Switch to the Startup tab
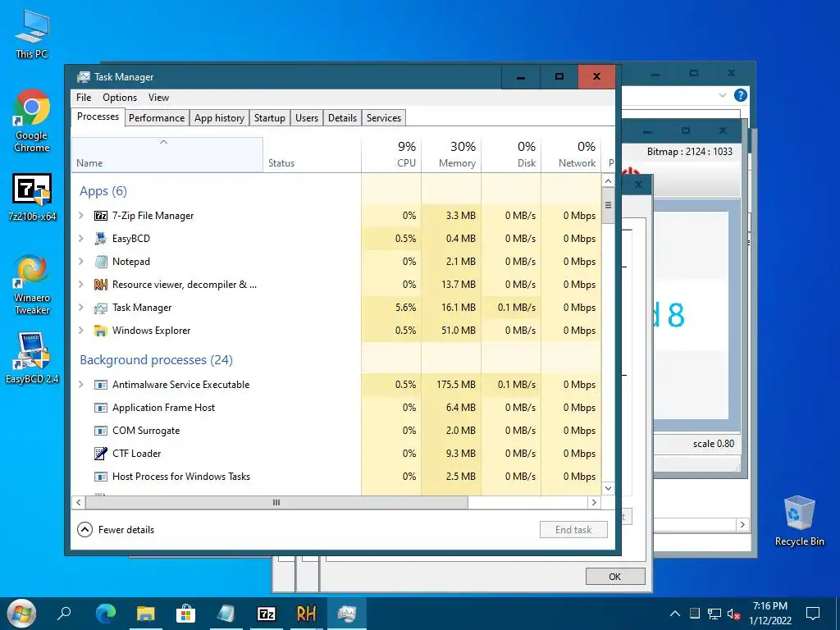 [x=269, y=118]
